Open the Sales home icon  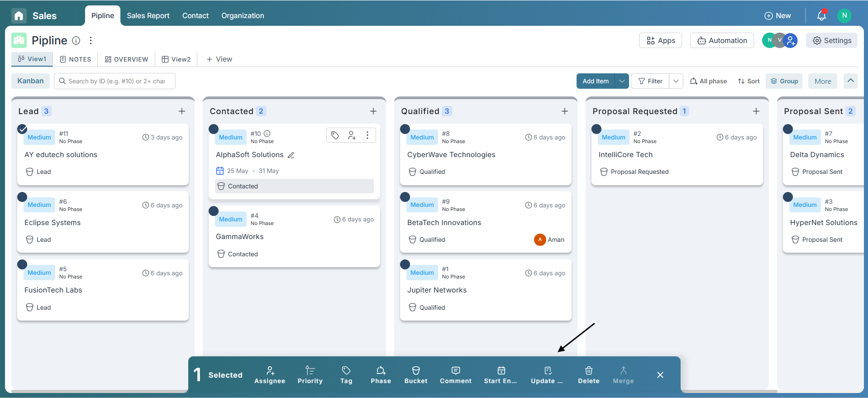pyautogui.click(x=19, y=16)
